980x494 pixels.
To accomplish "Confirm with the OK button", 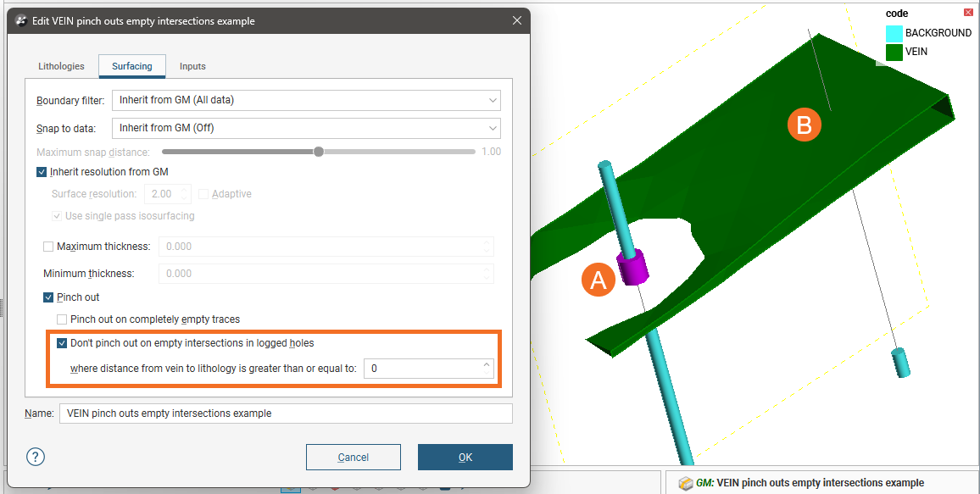I will 465,458.
